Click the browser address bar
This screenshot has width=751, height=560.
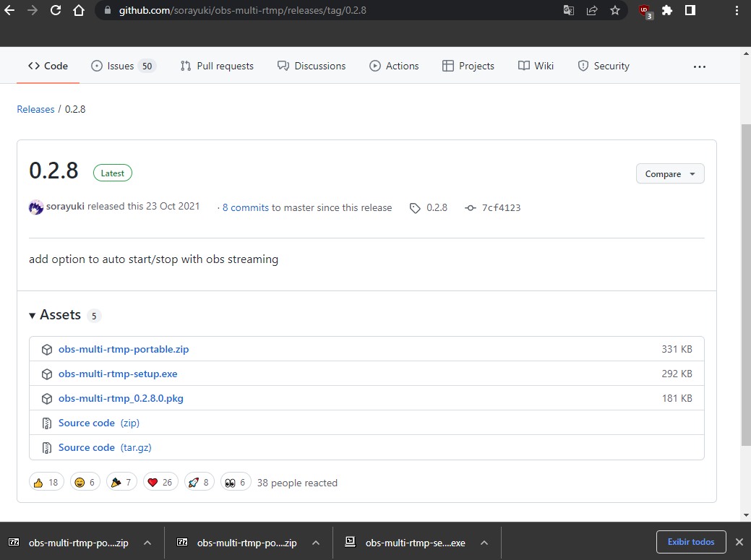click(289, 10)
